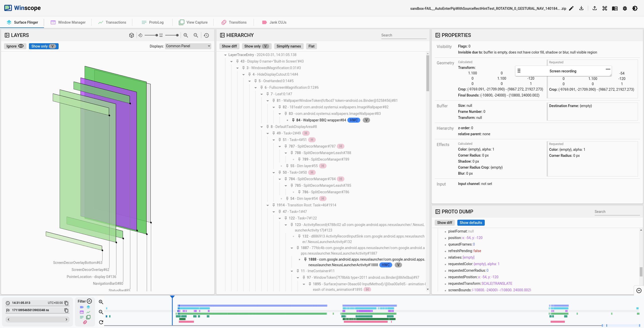Click the hierarchy panel icon

[223, 35]
